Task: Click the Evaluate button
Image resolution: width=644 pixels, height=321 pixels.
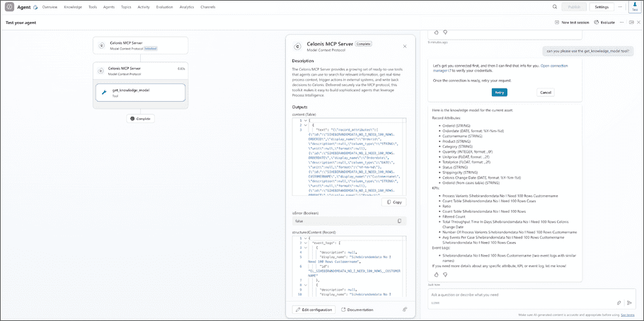Action: [604, 23]
